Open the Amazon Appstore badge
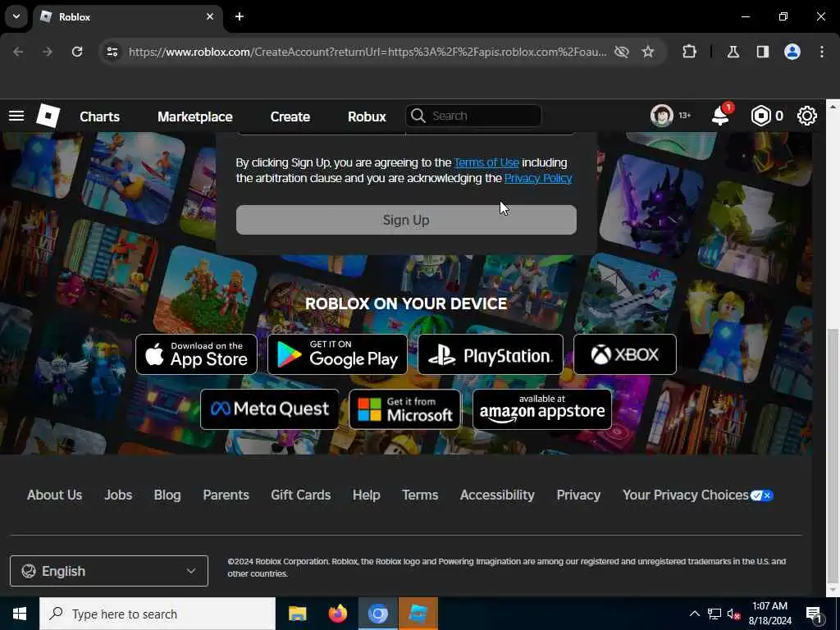 click(542, 409)
